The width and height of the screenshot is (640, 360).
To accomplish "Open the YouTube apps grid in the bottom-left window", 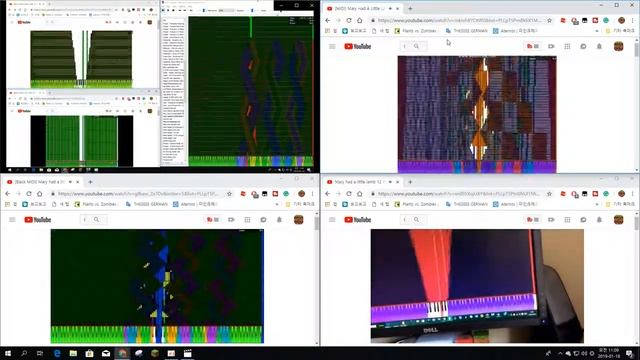I will coord(247,220).
